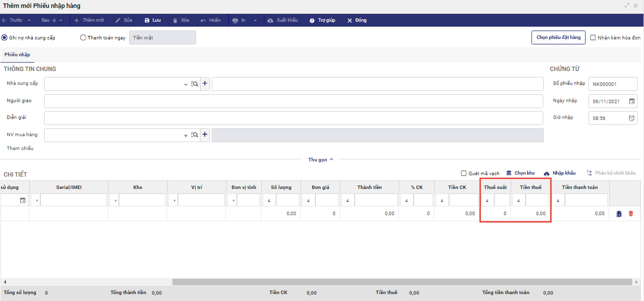The image size is (644, 301).
Task: Add new NV mua hàng with plus
Action: [205, 135]
